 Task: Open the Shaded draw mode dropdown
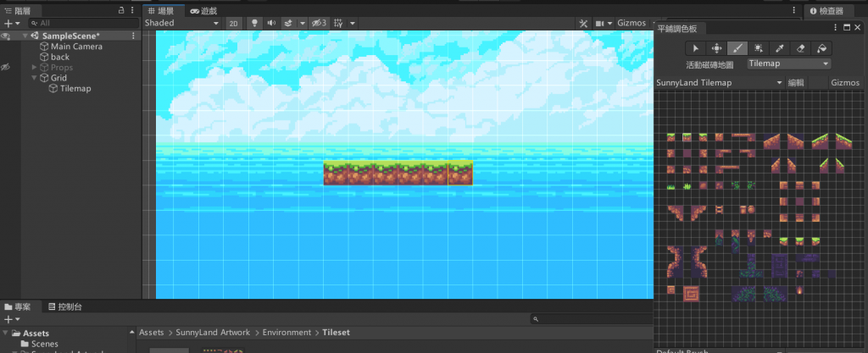(181, 23)
